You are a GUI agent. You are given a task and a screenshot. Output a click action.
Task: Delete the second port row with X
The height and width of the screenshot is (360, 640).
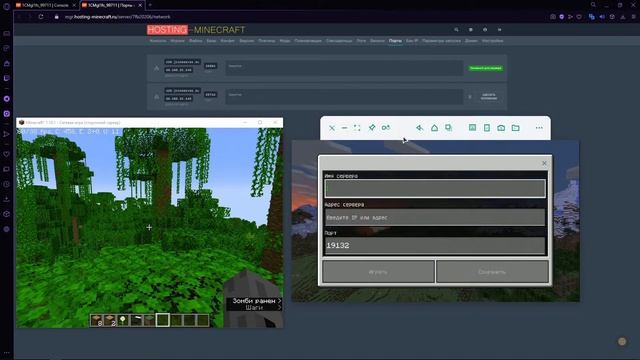470,97
